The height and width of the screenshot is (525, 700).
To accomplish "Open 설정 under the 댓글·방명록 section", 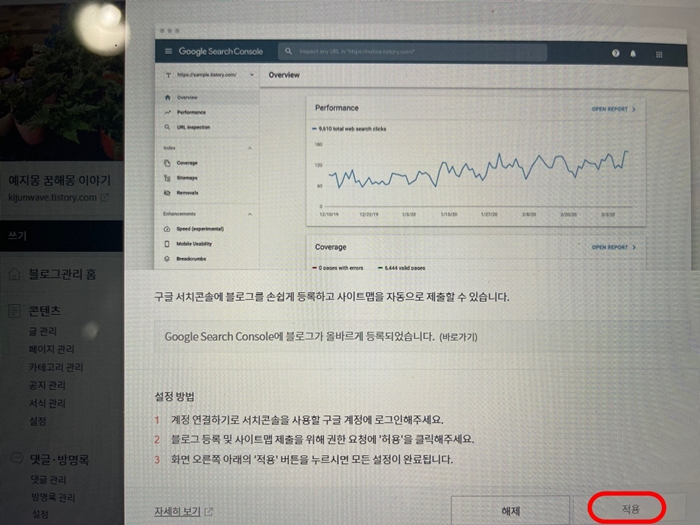I will pyautogui.click(x=40, y=514).
